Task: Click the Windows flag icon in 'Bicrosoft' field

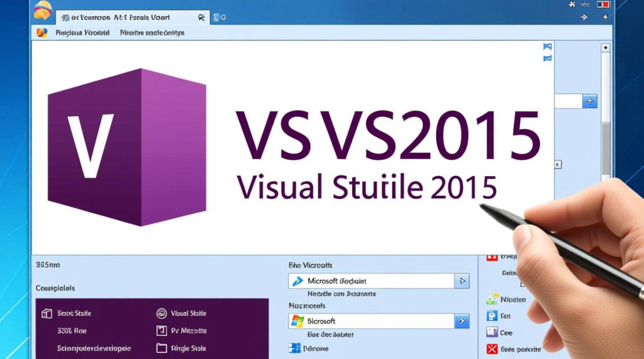Action: pos(298,321)
